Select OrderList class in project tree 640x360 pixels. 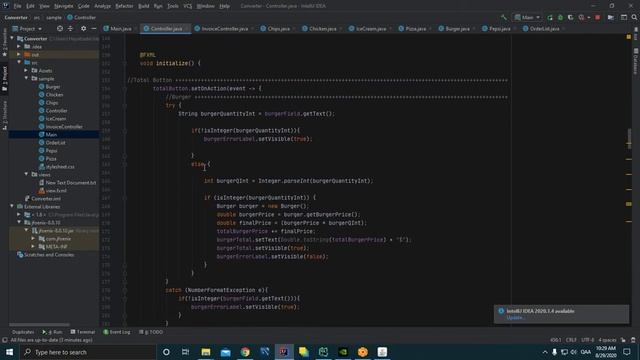[52, 142]
